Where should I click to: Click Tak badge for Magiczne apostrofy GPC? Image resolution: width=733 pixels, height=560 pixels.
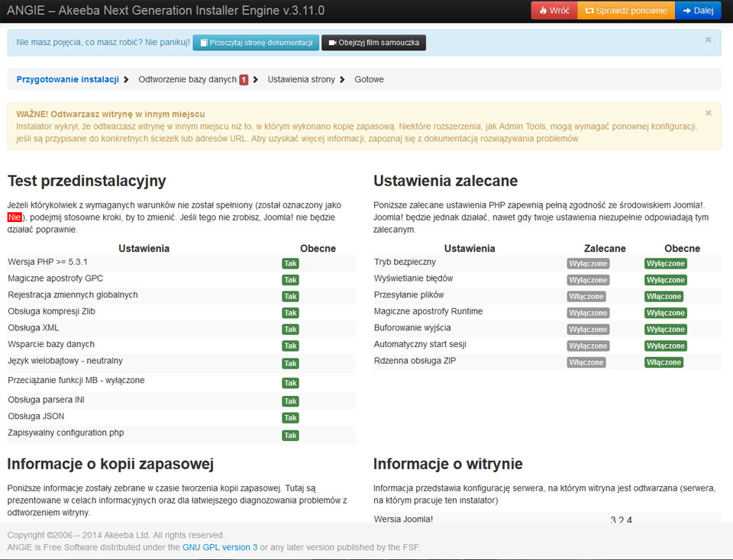click(x=290, y=280)
